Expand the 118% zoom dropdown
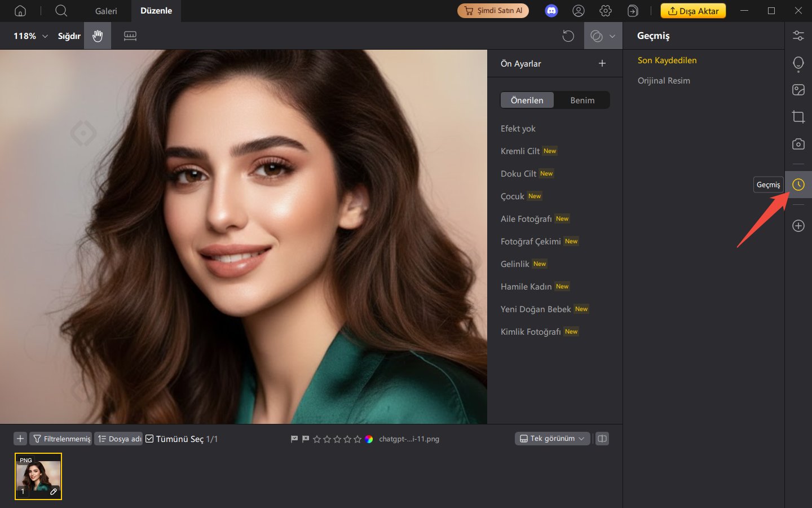The height and width of the screenshot is (508, 812). pos(45,36)
